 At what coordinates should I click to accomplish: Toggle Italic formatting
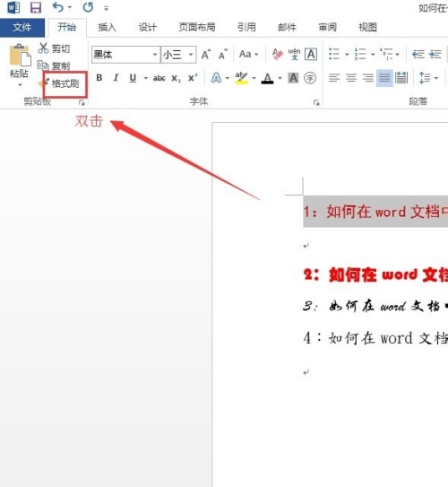tap(116, 78)
